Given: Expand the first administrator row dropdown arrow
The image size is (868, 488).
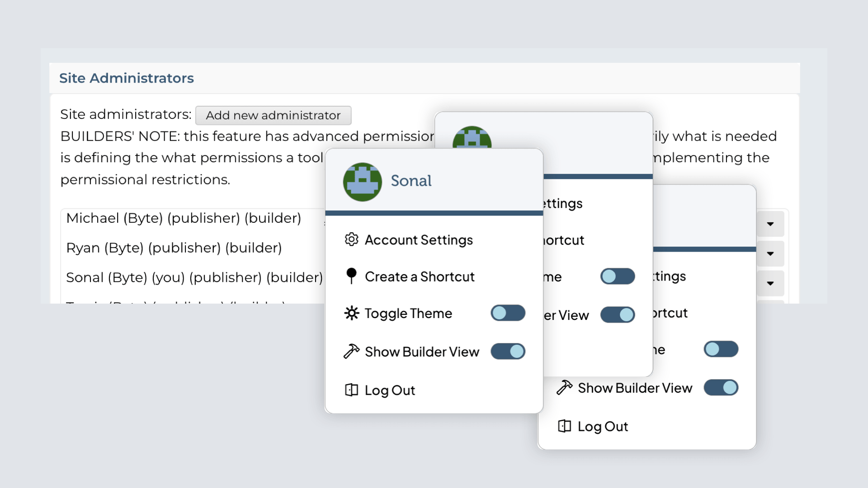Looking at the screenshot, I should [770, 224].
